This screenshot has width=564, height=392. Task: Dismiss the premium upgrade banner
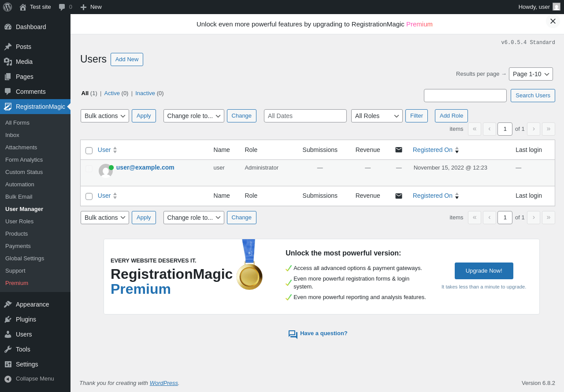click(553, 21)
